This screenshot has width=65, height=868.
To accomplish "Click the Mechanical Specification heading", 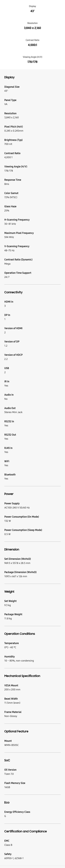I will [x=22, y=676].
